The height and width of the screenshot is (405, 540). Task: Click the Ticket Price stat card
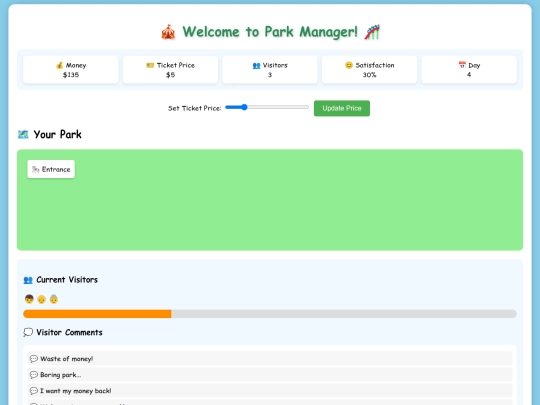[170, 70]
